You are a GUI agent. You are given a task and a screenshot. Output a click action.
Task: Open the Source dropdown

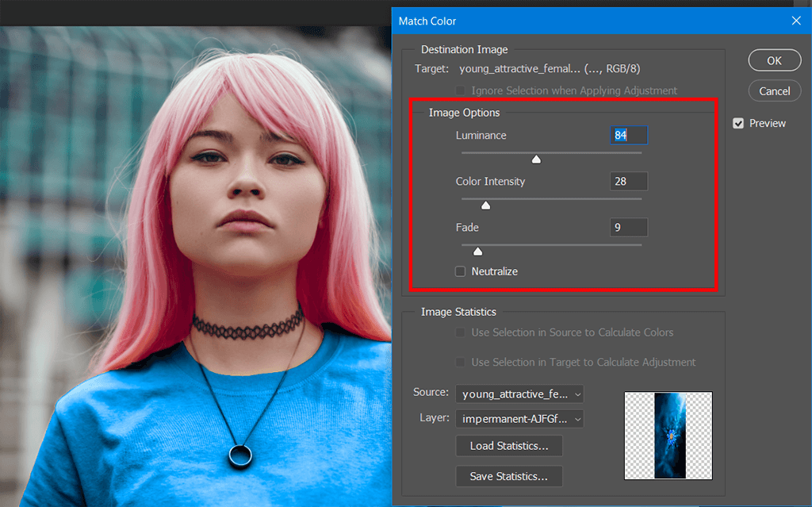pyautogui.click(x=519, y=394)
